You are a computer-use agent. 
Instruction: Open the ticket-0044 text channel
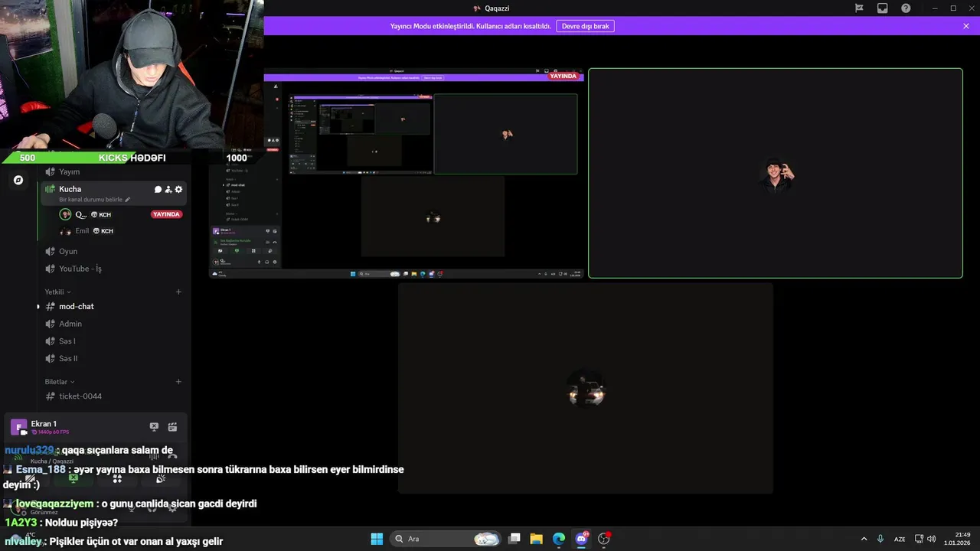coord(115,396)
